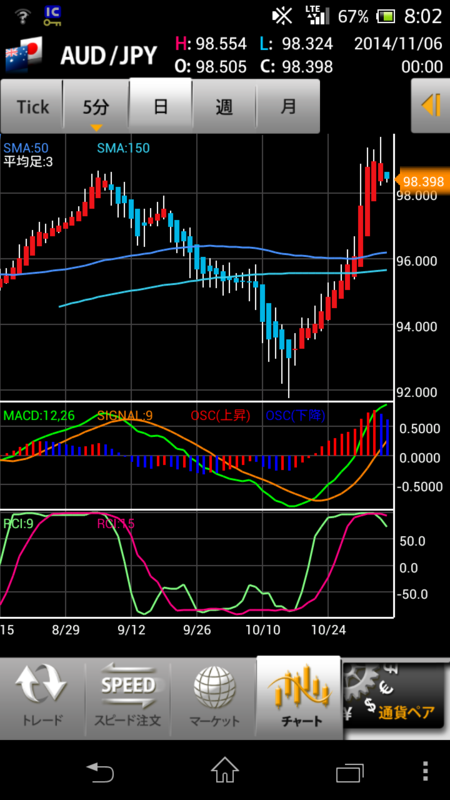This screenshot has height=800, width=450.
Task: Tap the AUD/JPY currency pair title
Action: (x=108, y=56)
